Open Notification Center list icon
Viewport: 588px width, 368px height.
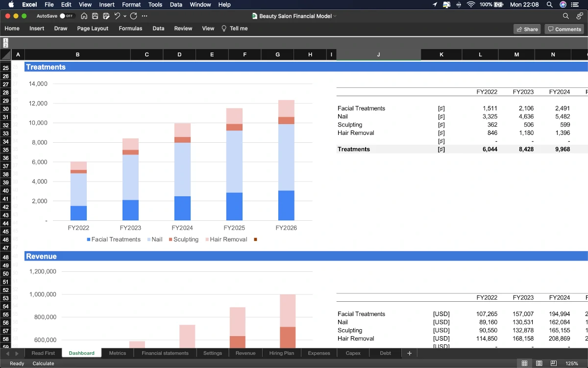[x=576, y=4]
